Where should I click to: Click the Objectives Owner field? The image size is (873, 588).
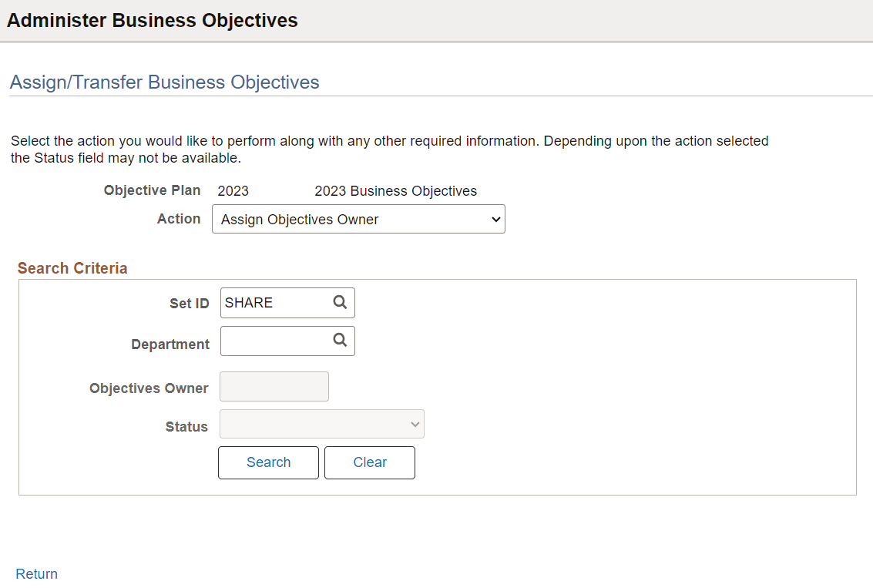[x=274, y=386]
